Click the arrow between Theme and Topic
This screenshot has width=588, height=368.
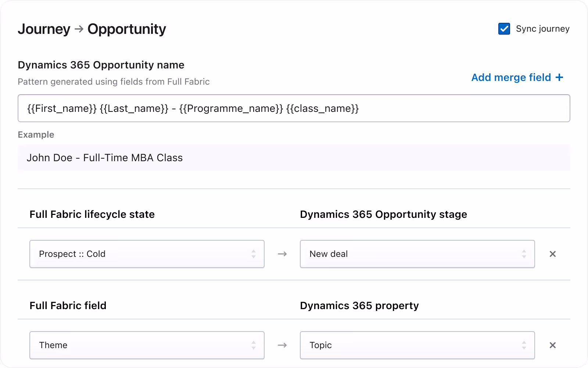point(282,345)
